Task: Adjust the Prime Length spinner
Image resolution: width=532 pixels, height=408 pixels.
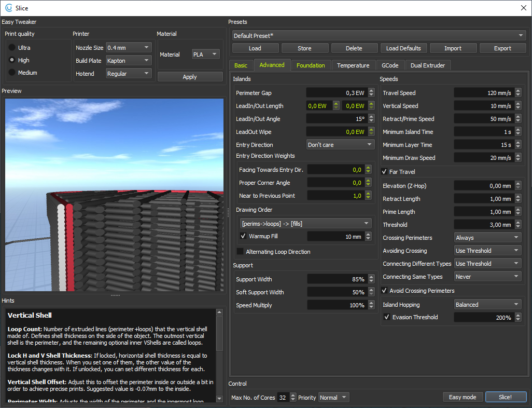Action: 518,212
